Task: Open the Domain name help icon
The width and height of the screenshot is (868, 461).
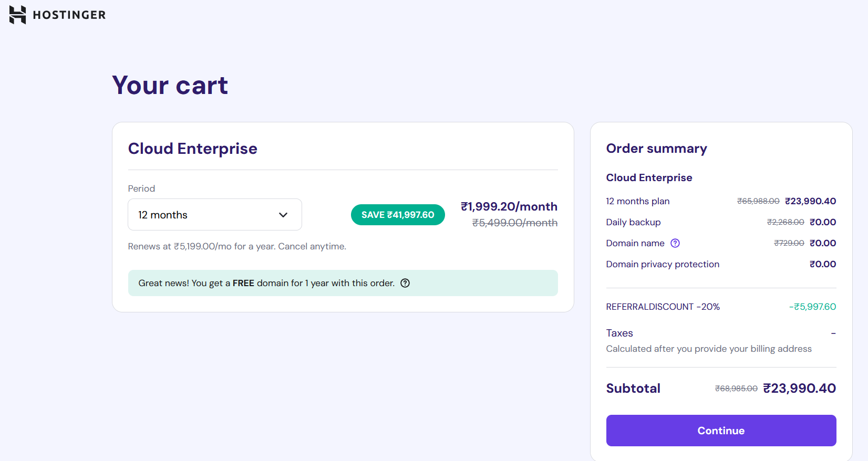Action: click(x=675, y=243)
